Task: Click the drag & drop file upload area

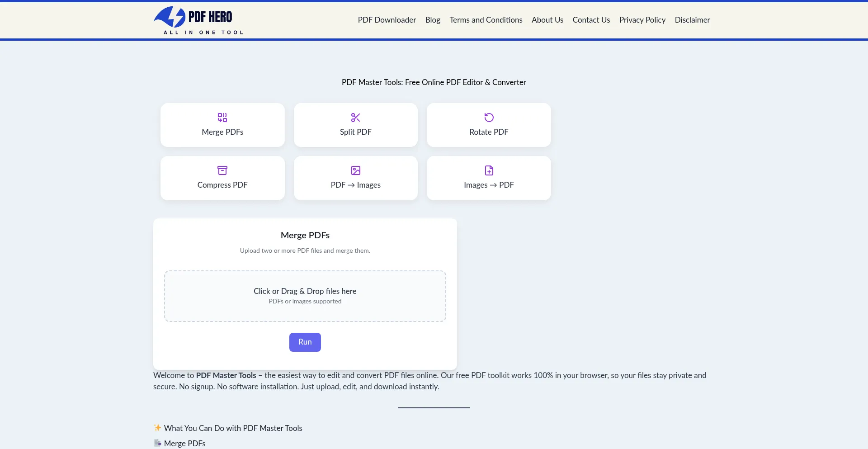Action: tap(305, 296)
